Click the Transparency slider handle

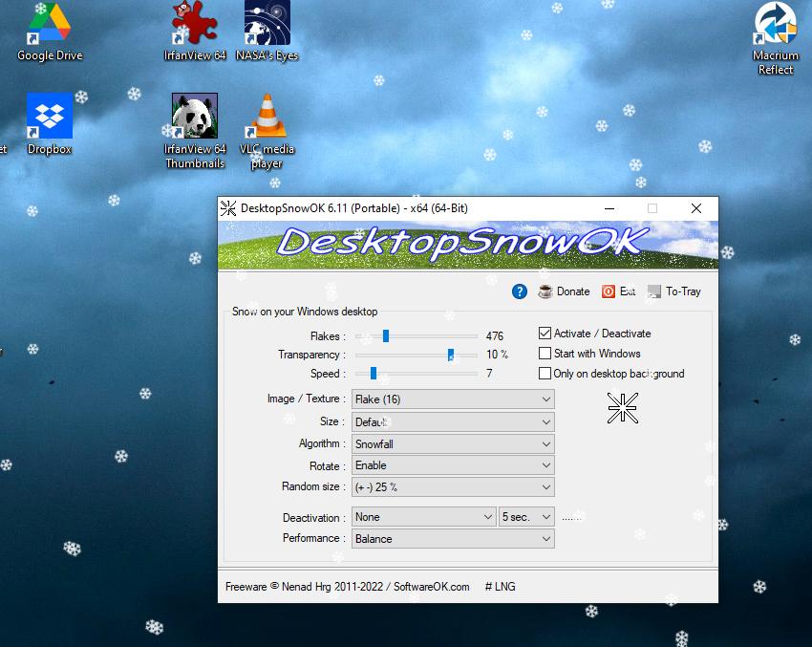point(451,355)
